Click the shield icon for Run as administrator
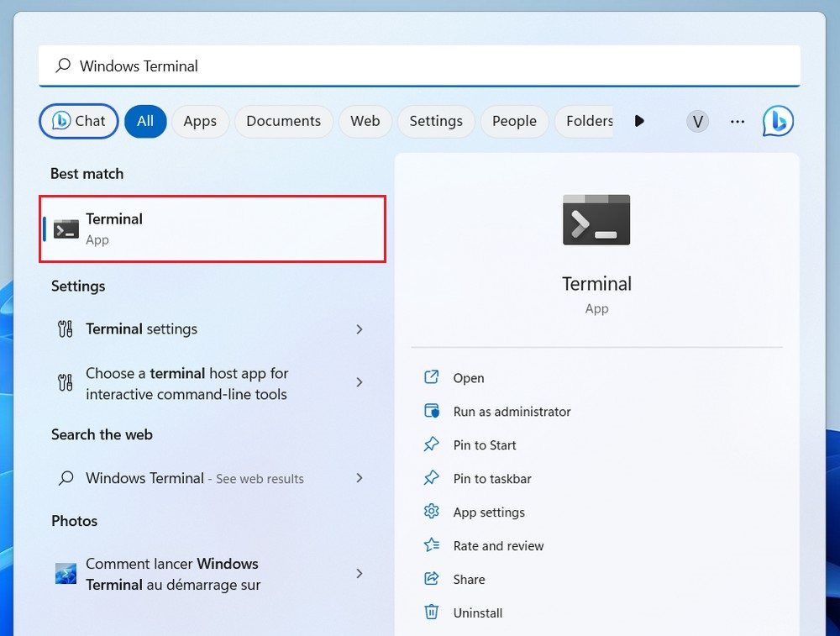The image size is (840, 636). pos(431,411)
